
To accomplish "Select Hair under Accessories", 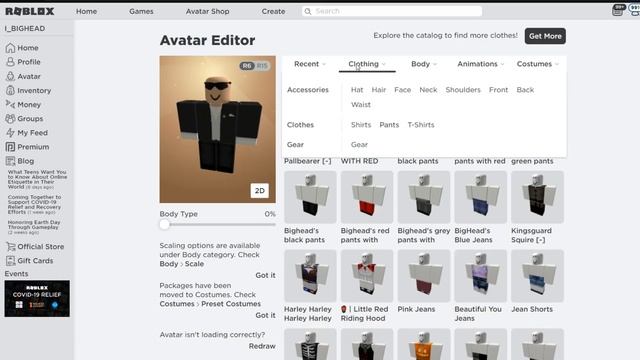I will 378,90.
